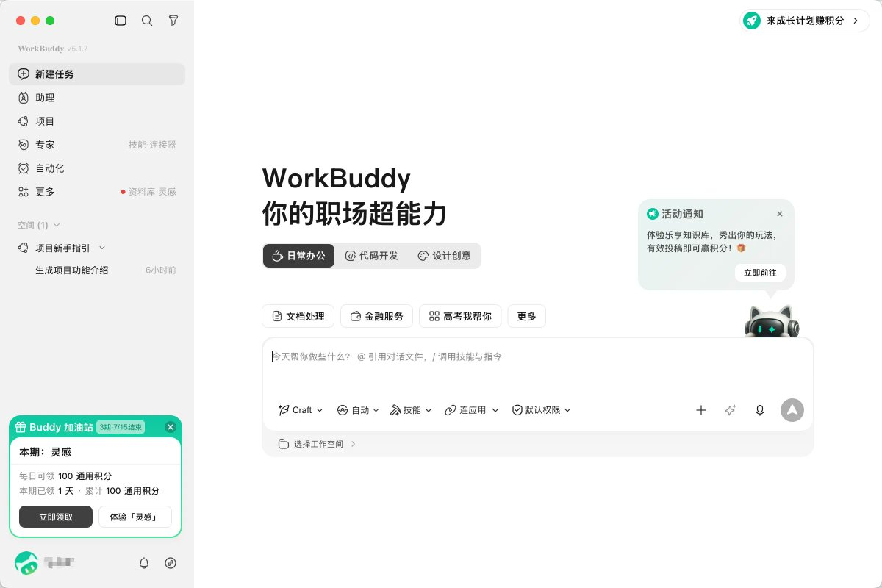Image resolution: width=882 pixels, height=588 pixels.
Task: Switch to the 代码开发 tab
Action: pos(371,256)
